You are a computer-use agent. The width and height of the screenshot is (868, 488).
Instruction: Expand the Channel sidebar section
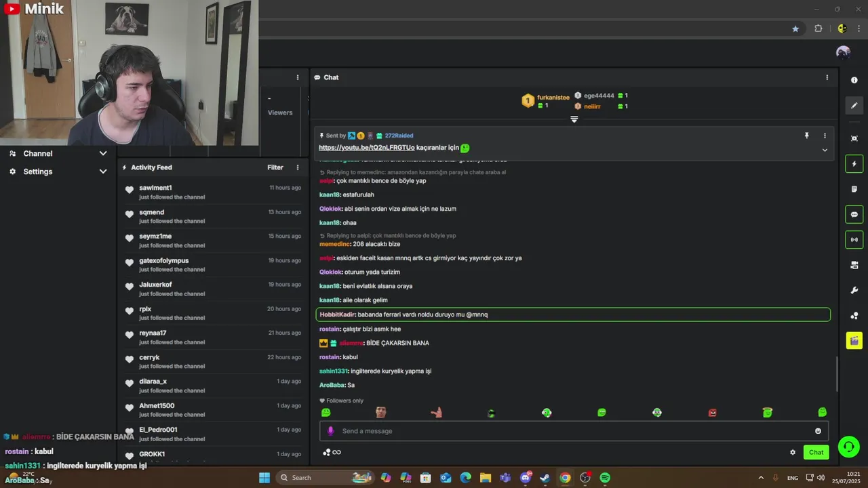58,154
